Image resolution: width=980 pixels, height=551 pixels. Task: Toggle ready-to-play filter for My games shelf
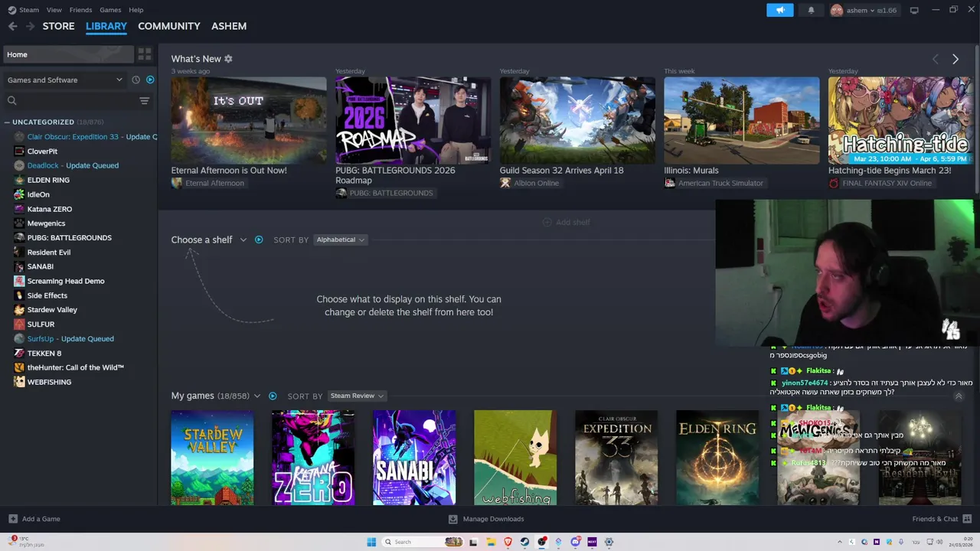pos(273,396)
